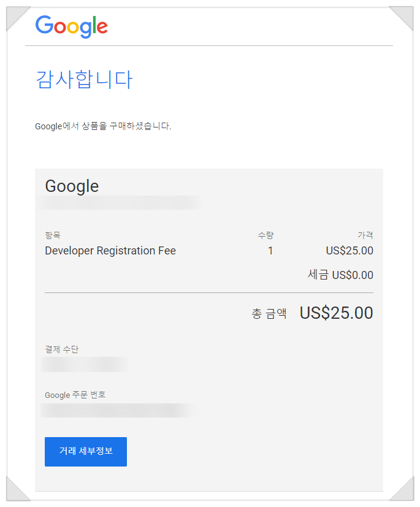
Task: Select the item price US$25.00
Action: pyautogui.click(x=349, y=251)
